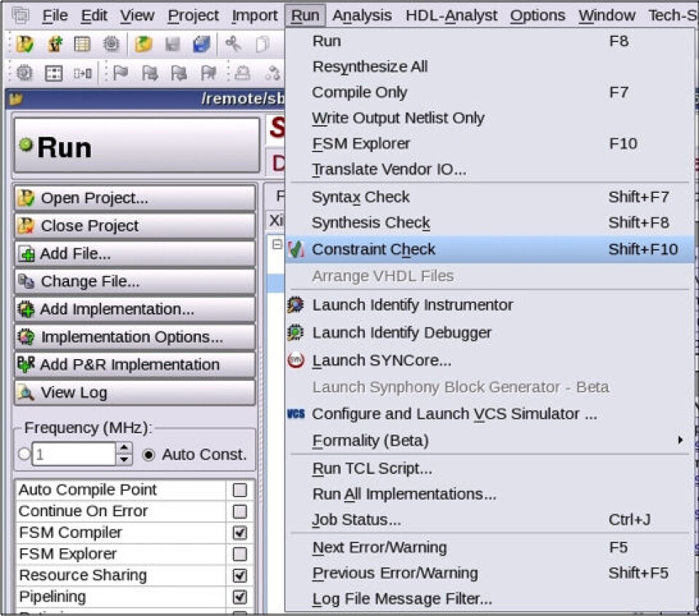This screenshot has height=616, width=699.
Task: Increase frequency with the up stepper arrow
Action: pyautogui.click(x=125, y=448)
